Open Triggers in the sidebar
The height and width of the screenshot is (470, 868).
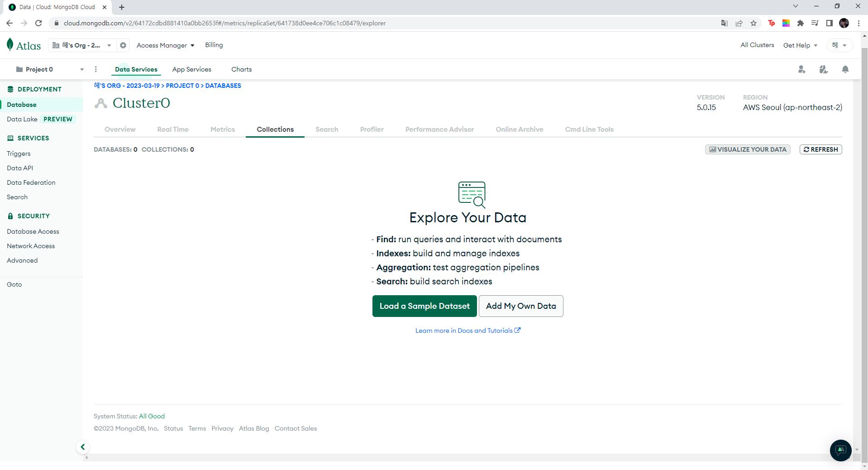pyautogui.click(x=19, y=153)
